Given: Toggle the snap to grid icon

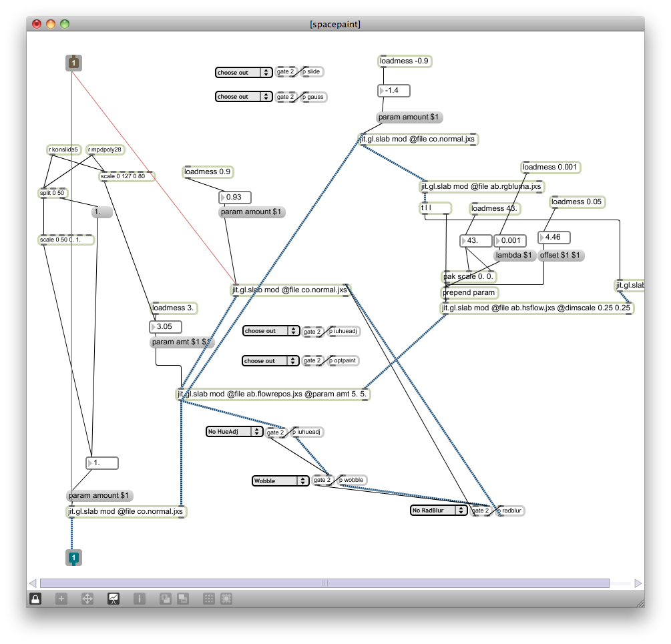Looking at the screenshot, I should coord(226,599).
